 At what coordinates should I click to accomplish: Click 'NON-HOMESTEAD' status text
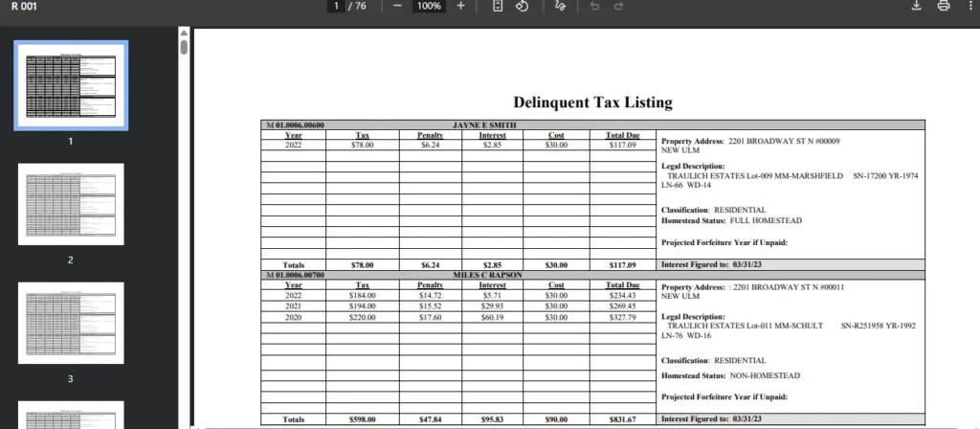765,375
